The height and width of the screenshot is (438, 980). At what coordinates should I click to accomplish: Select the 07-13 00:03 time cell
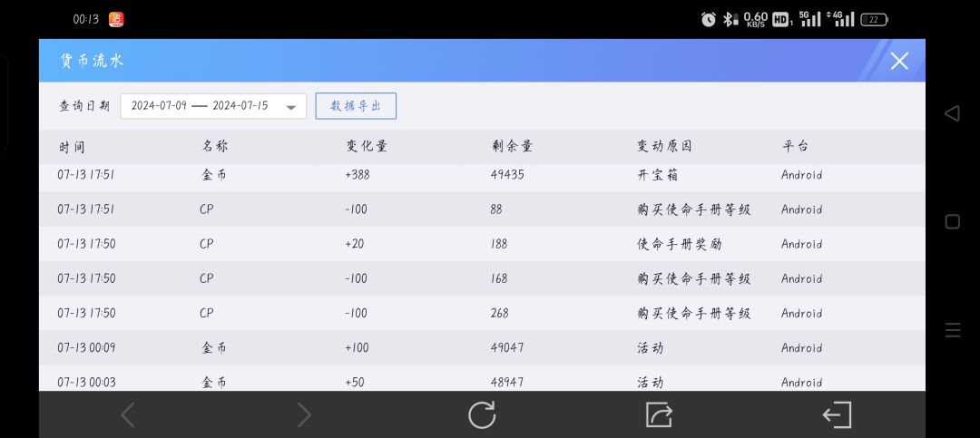pyautogui.click(x=86, y=382)
